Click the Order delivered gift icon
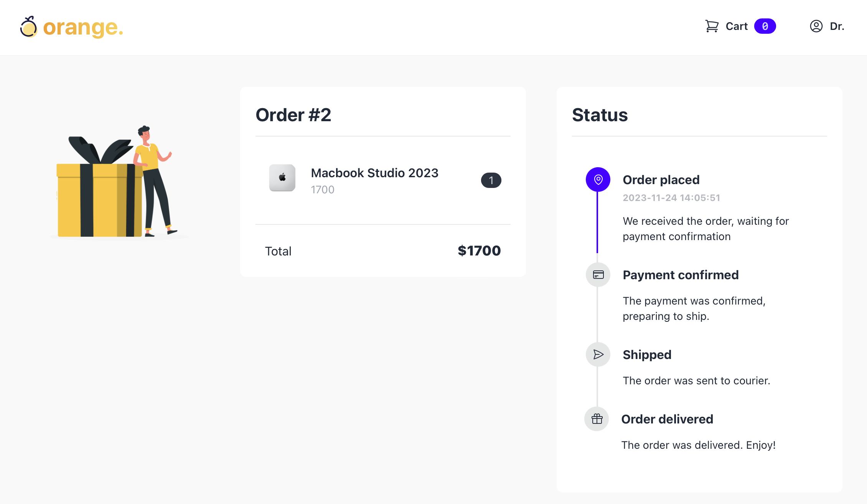The height and width of the screenshot is (504, 867). coord(597,419)
